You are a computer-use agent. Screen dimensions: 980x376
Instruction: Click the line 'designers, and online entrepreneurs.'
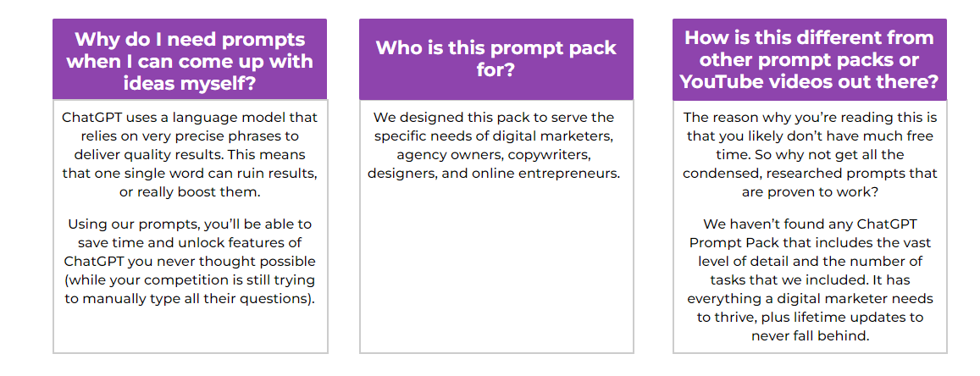(x=494, y=173)
